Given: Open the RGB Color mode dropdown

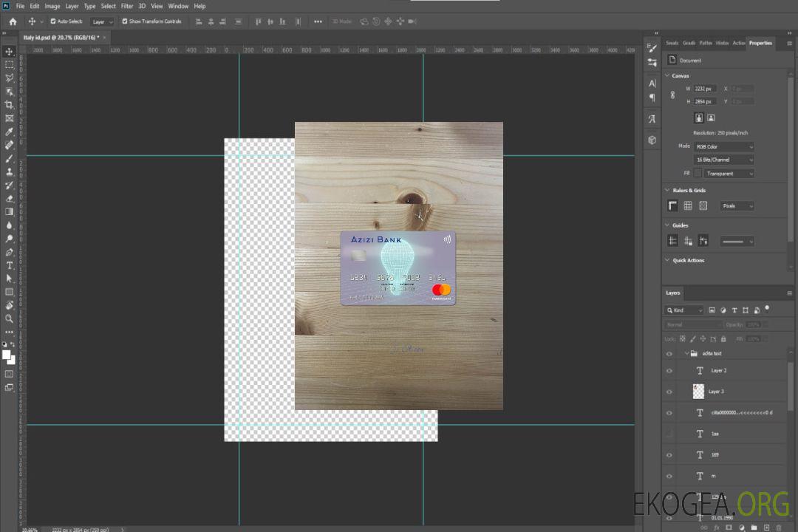Looking at the screenshot, I should [x=724, y=147].
